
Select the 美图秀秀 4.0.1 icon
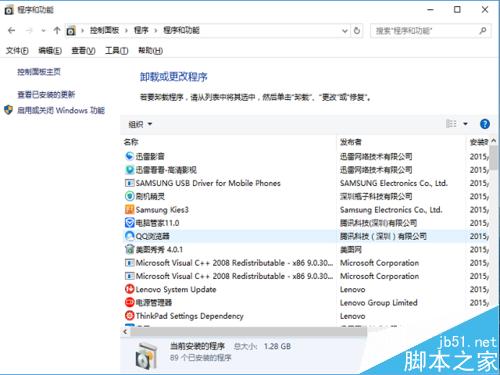[x=129, y=249]
